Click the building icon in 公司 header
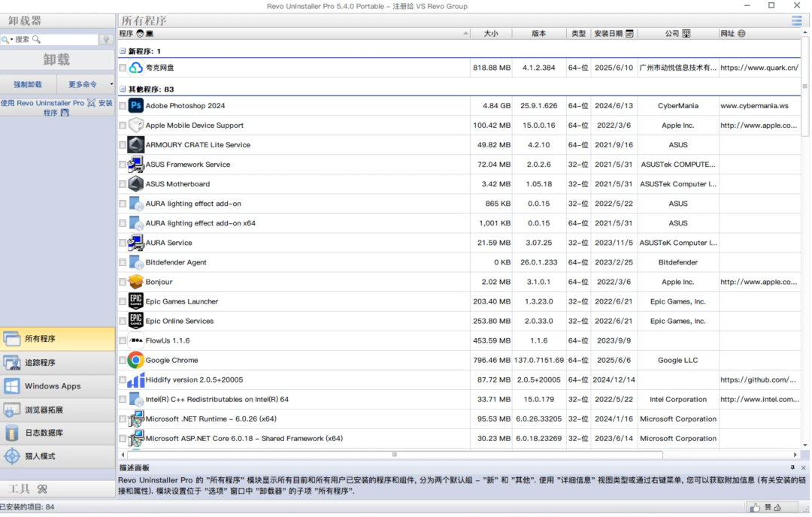 pos(686,34)
